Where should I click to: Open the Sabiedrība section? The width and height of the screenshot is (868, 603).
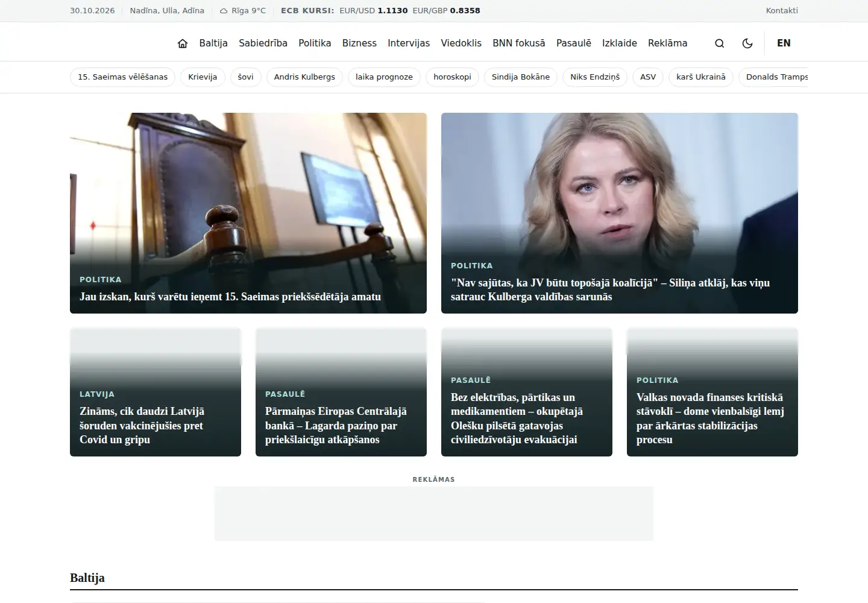(263, 43)
